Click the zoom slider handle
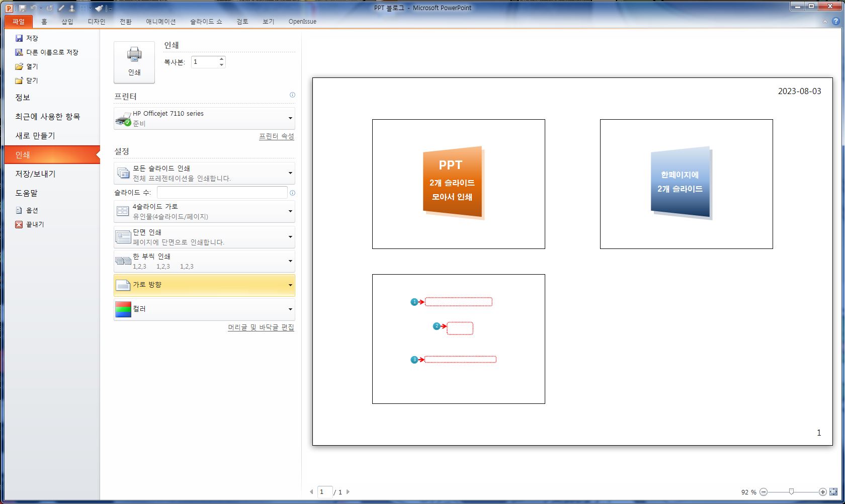845x504 pixels. pos(791,492)
